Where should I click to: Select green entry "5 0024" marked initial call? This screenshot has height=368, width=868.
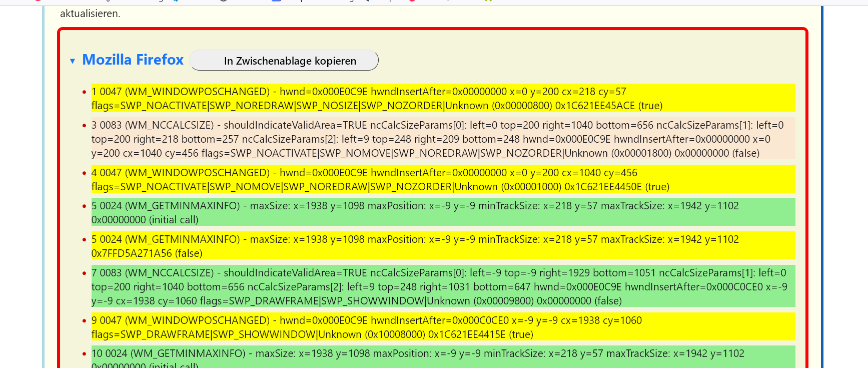(443, 212)
